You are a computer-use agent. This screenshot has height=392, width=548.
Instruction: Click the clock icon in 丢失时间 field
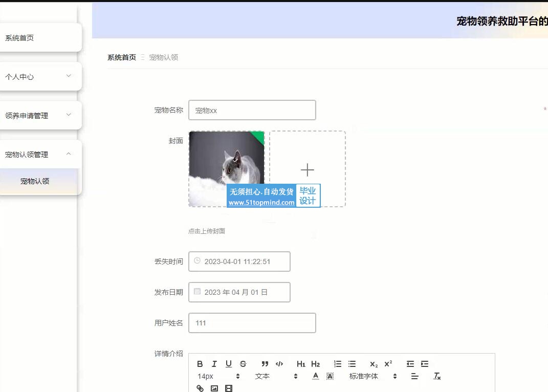click(x=197, y=261)
